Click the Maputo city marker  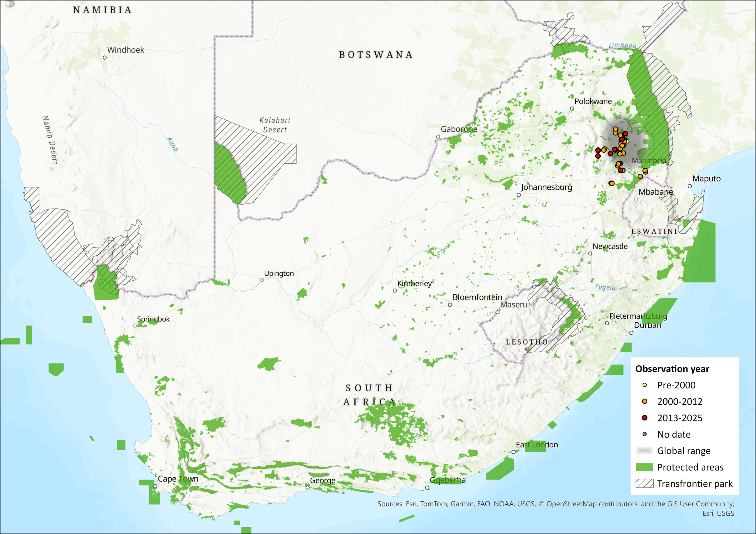pos(690,186)
